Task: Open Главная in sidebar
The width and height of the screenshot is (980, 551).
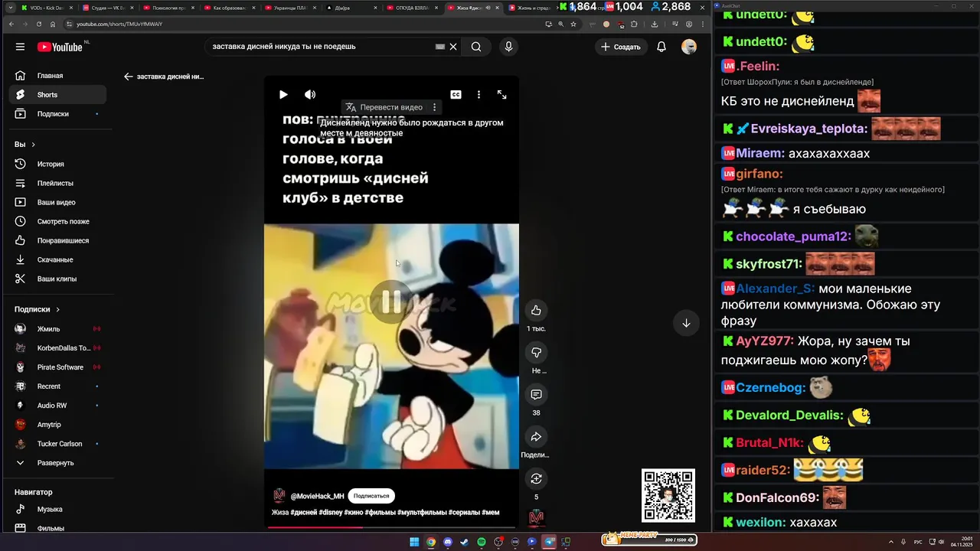Action: click(x=57, y=76)
